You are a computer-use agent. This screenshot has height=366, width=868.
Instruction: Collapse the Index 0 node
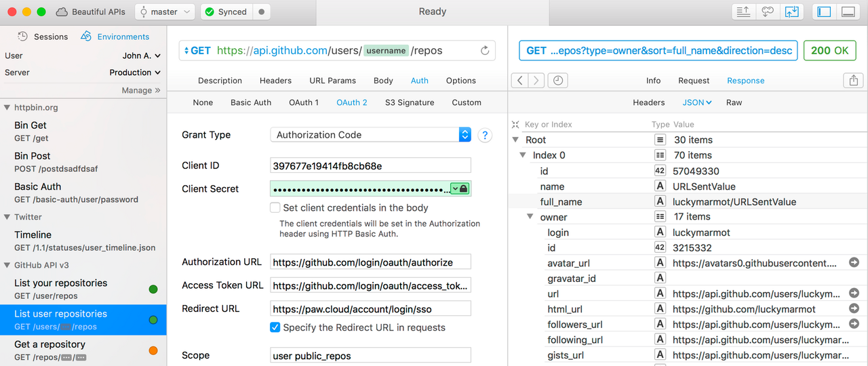[x=523, y=155]
